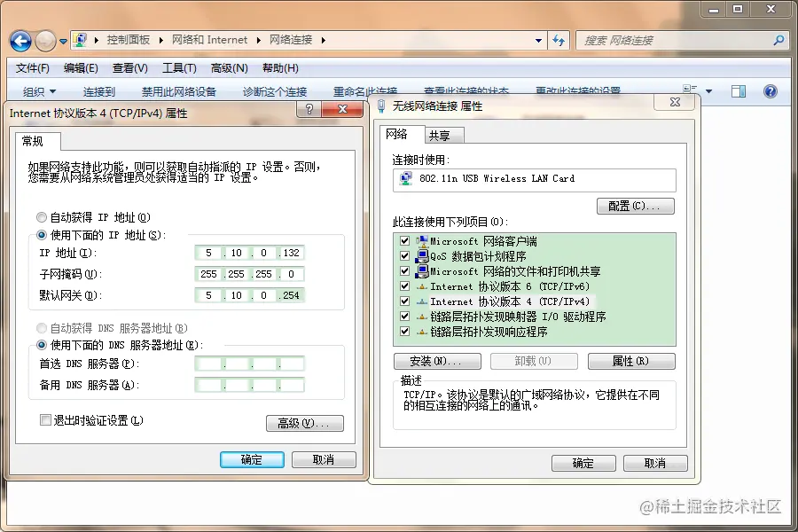Click the QoS 数据包计划程序 icon
798x532 pixels.
[x=421, y=255]
